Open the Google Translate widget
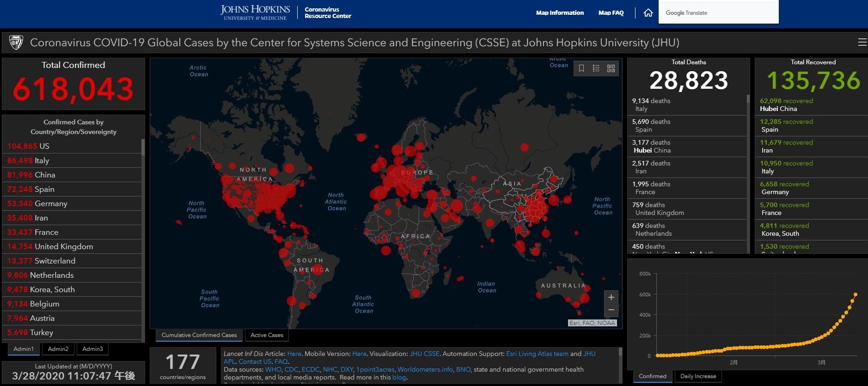 718,12
